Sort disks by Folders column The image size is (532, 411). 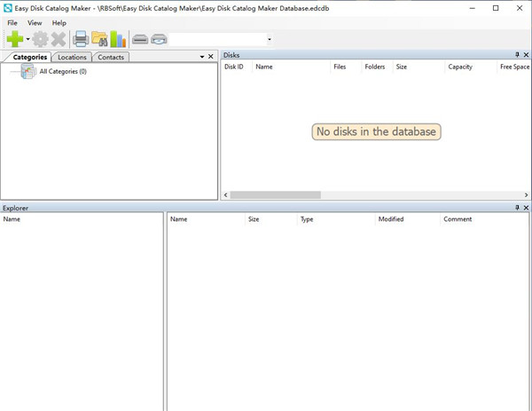coord(377,67)
